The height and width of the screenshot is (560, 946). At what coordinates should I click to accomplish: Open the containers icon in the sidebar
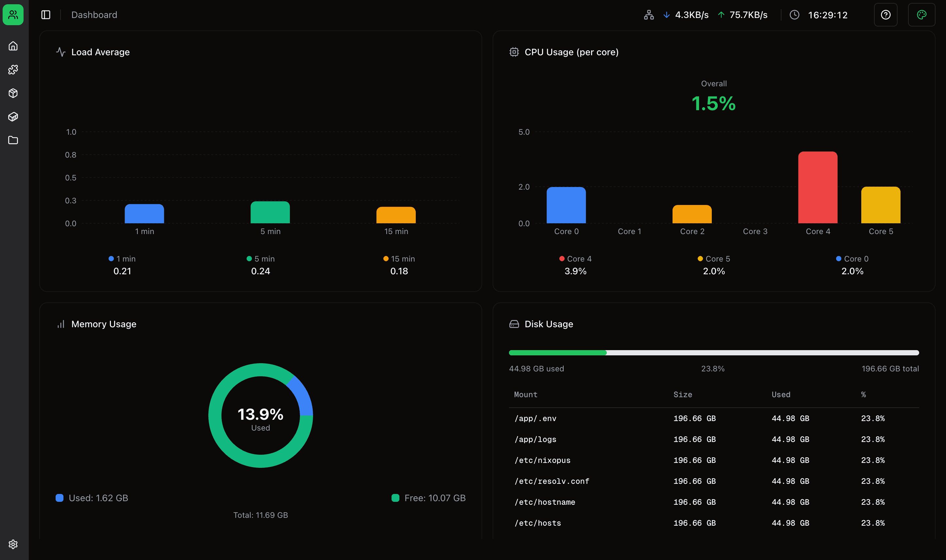(x=13, y=117)
